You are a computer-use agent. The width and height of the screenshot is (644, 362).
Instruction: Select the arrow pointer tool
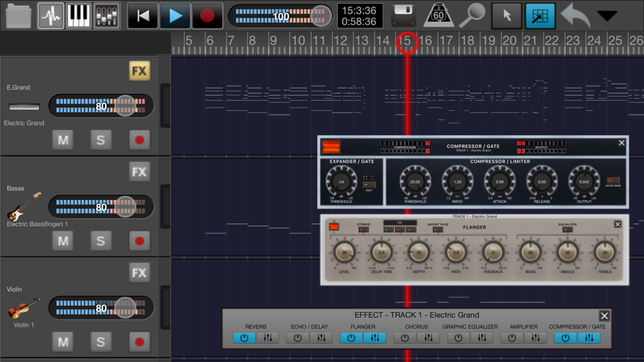[x=507, y=16]
